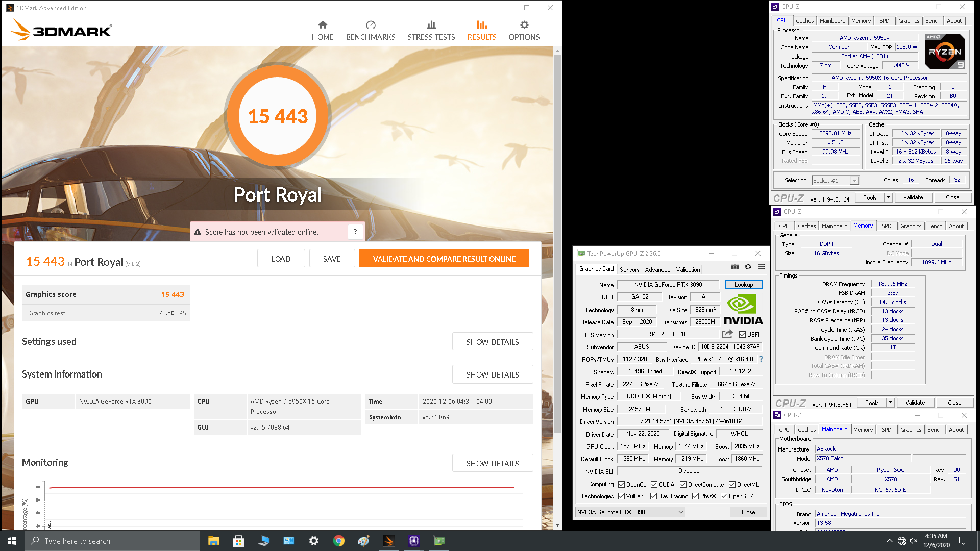Open the Caches tab in top CPU-Z window
Image resolution: width=980 pixels, height=551 pixels.
pyautogui.click(x=804, y=21)
